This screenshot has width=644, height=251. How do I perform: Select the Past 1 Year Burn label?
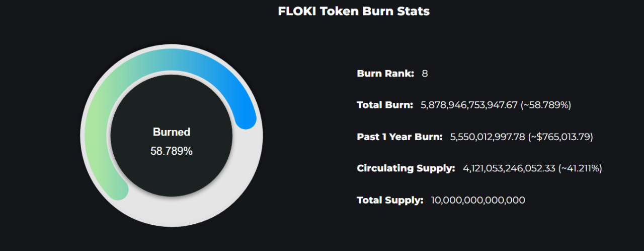click(x=400, y=137)
